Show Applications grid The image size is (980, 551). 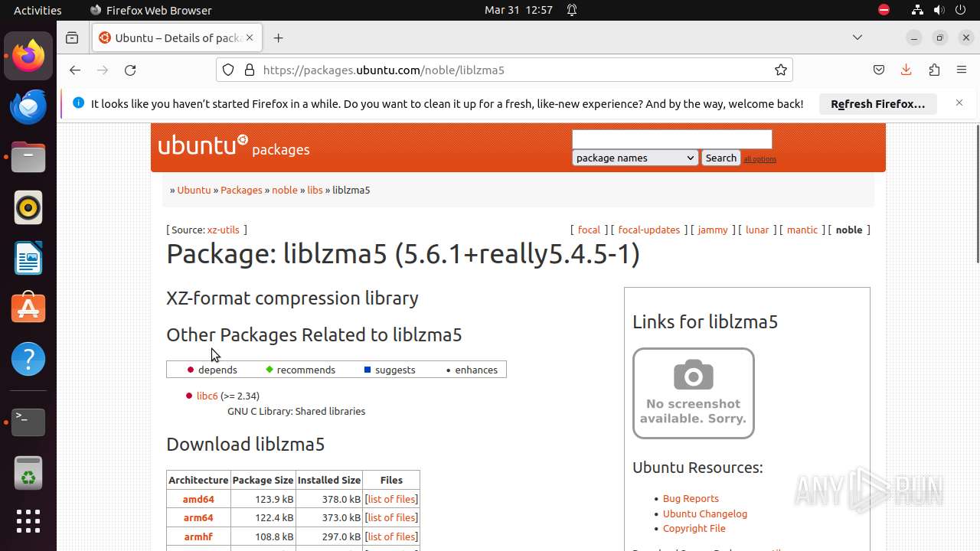(28, 522)
